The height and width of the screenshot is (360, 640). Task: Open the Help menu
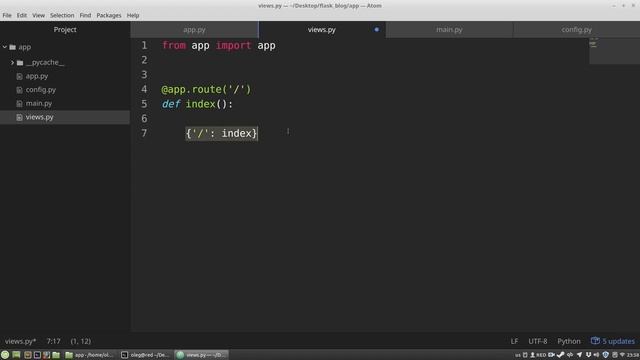pos(133,15)
